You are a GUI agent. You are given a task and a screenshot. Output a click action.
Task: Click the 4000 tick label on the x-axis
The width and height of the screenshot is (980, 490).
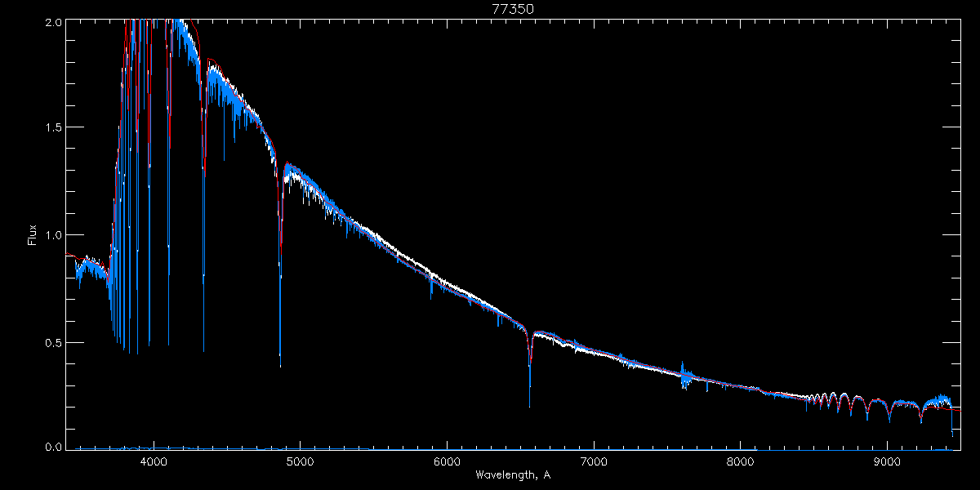(x=154, y=461)
